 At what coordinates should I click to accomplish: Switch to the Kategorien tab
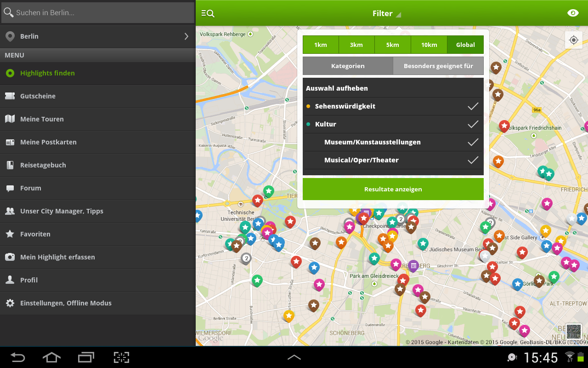click(348, 66)
